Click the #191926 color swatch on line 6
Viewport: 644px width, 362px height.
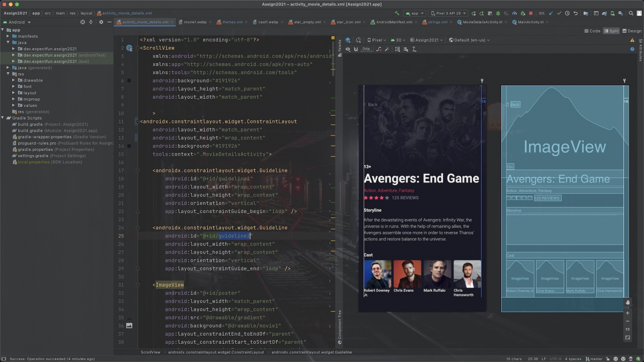click(x=129, y=81)
